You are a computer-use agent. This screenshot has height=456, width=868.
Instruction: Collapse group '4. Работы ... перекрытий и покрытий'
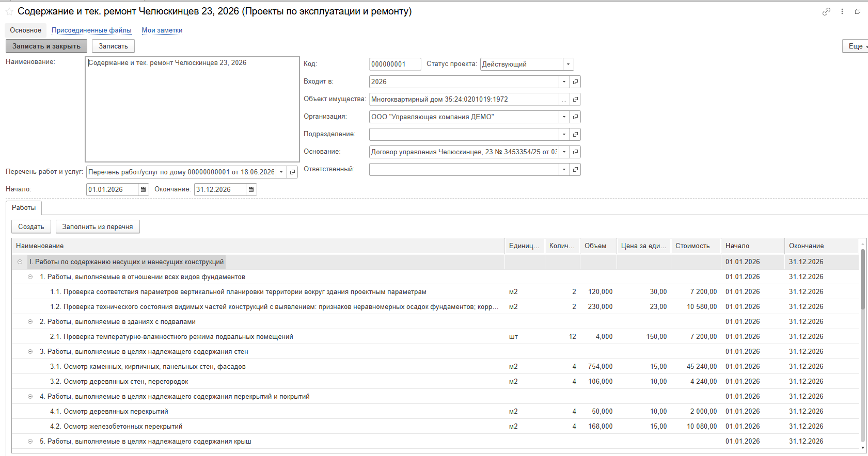pos(30,397)
